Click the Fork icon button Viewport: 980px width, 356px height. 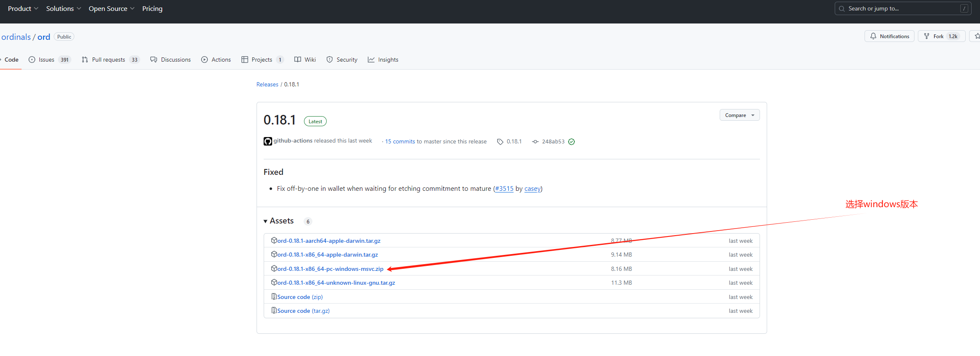pyautogui.click(x=927, y=36)
